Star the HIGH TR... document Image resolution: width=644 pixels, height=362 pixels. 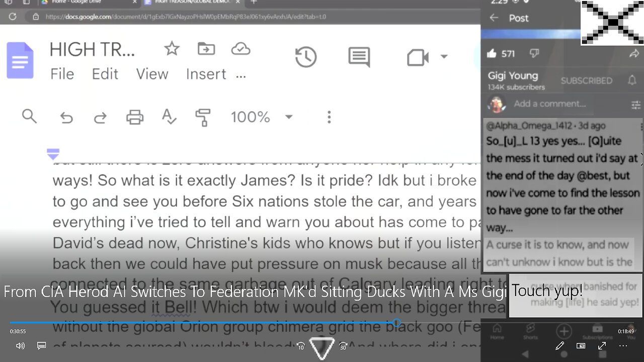pyautogui.click(x=172, y=49)
